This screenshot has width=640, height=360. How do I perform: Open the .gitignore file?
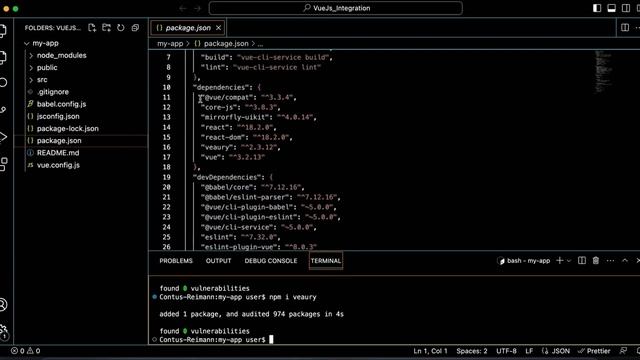click(53, 92)
